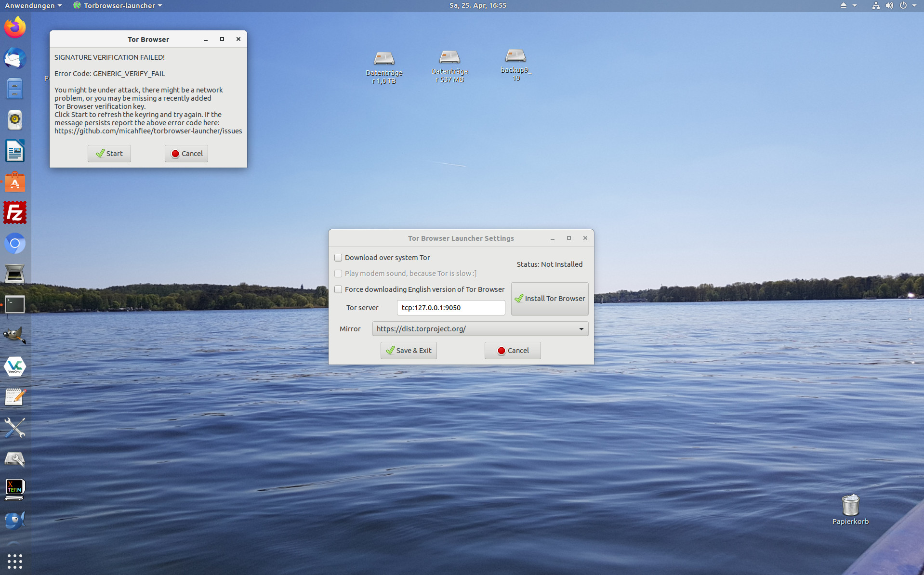Click the Tor server address field
924x575 pixels.
tap(451, 308)
